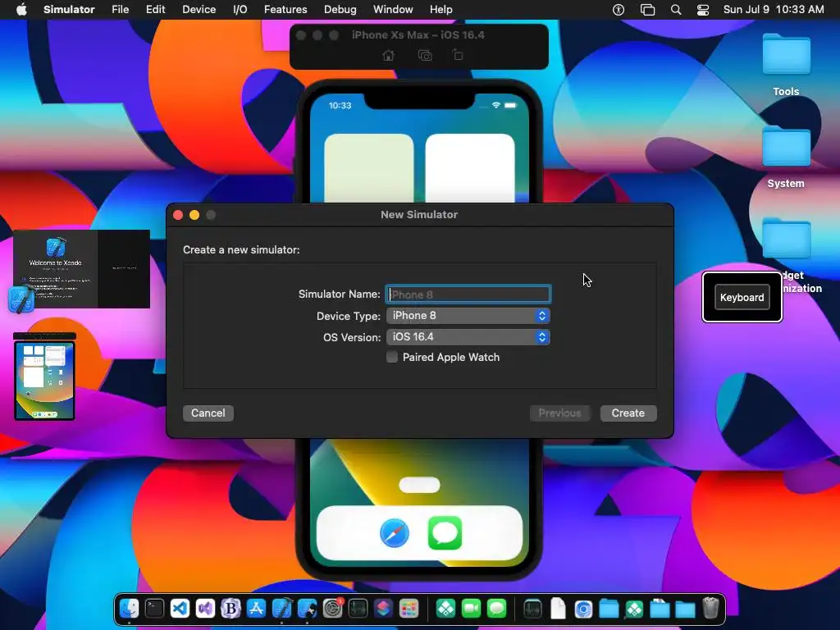The image size is (840, 630).
Task: Open the Device menu
Action: point(199,10)
